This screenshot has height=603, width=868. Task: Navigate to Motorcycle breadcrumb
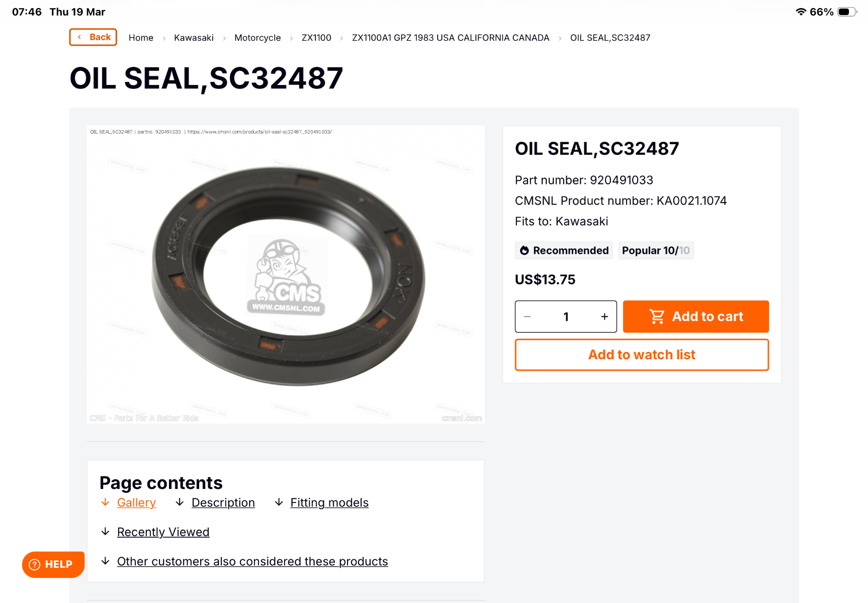[x=257, y=38]
